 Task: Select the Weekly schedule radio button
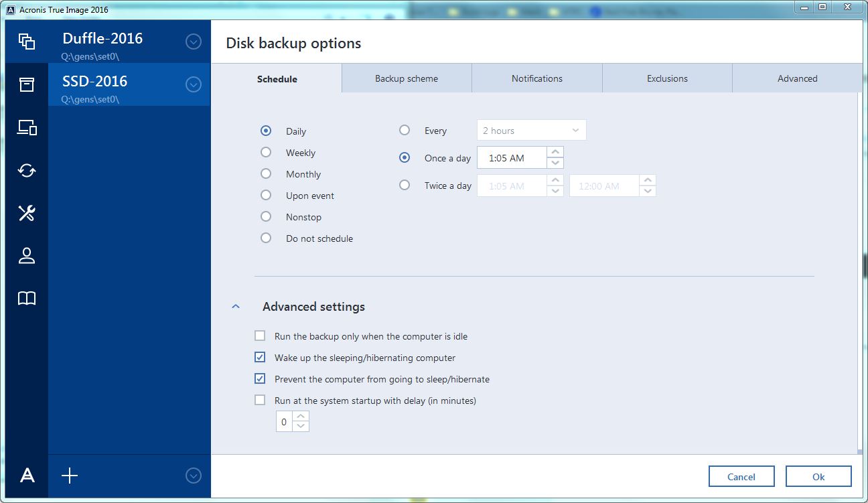(266, 153)
